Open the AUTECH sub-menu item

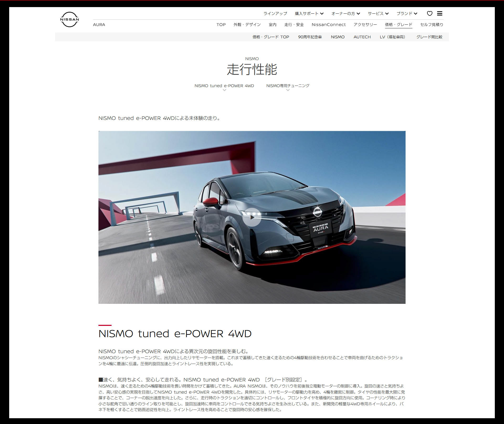coord(362,37)
